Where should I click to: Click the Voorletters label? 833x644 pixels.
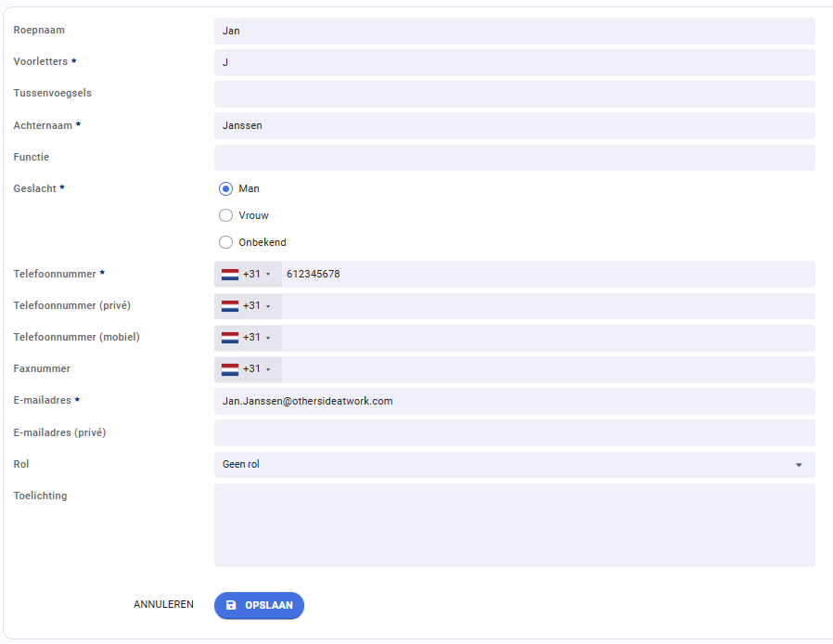[41, 61]
